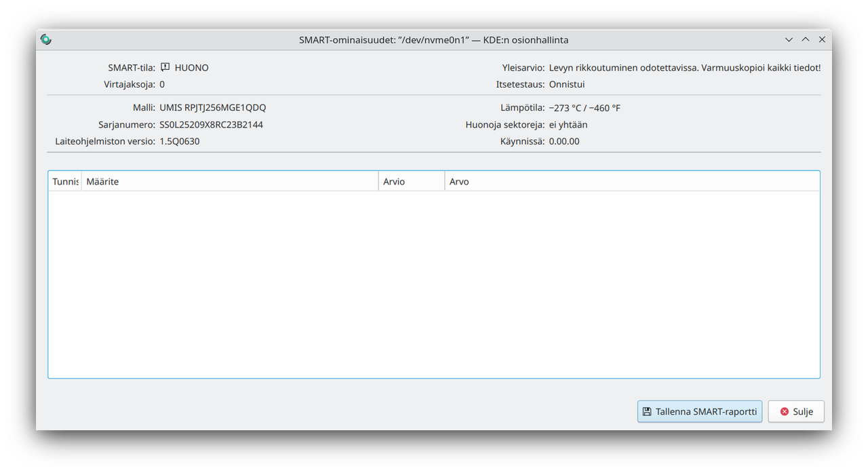Click serial number SS0L25209X8RC23B2144
This screenshot has height=473, width=868.
[212, 124]
